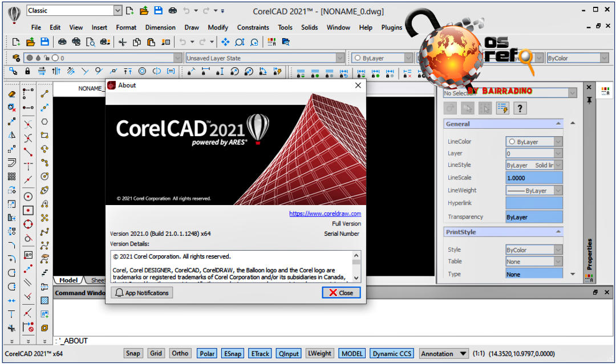Open the Classic workspace dropdown
The image size is (616, 364).
117,11
